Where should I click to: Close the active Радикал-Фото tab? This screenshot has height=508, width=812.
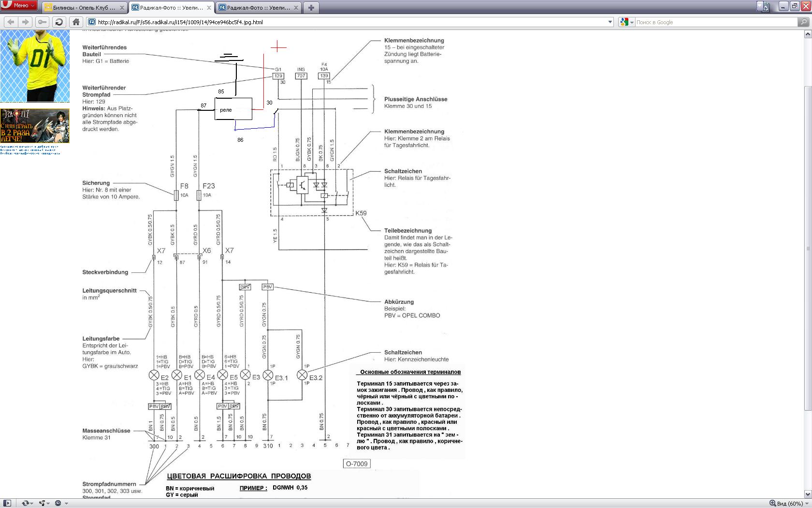click(209, 8)
